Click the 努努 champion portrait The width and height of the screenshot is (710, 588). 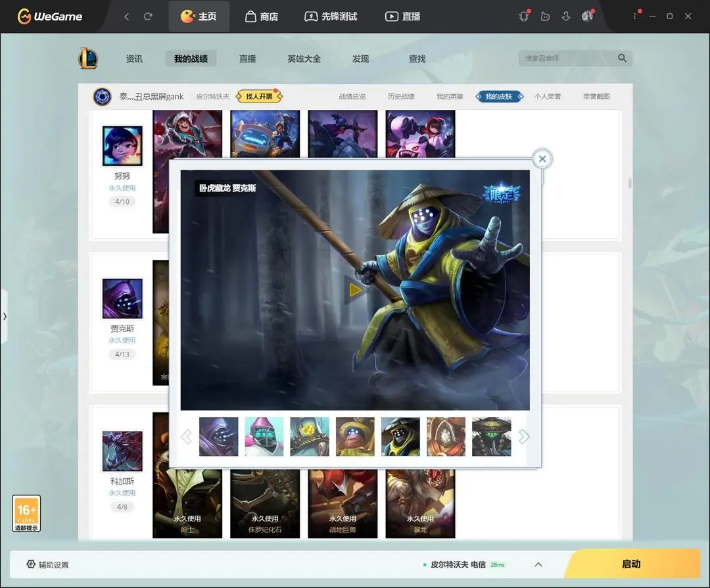click(x=122, y=146)
